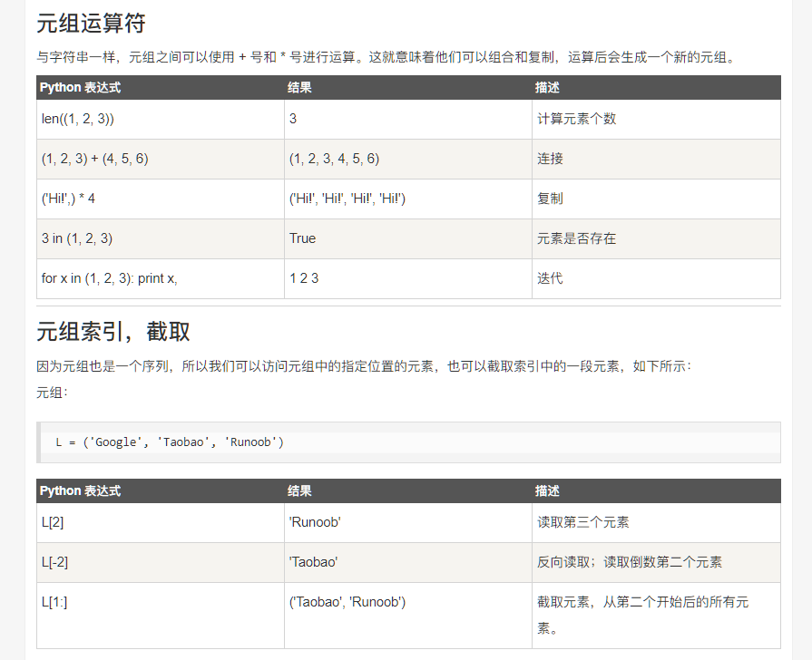Click the L[1:] expression cell
This screenshot has width=812, height=660.
pos(54,602)
